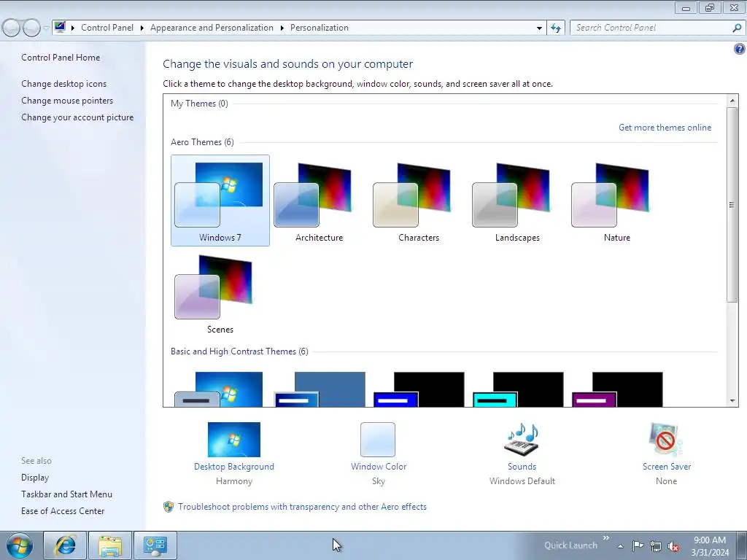Screen dimensions: 747x560
Task: Click the search magnifier icon
Action: coord(737,28)
